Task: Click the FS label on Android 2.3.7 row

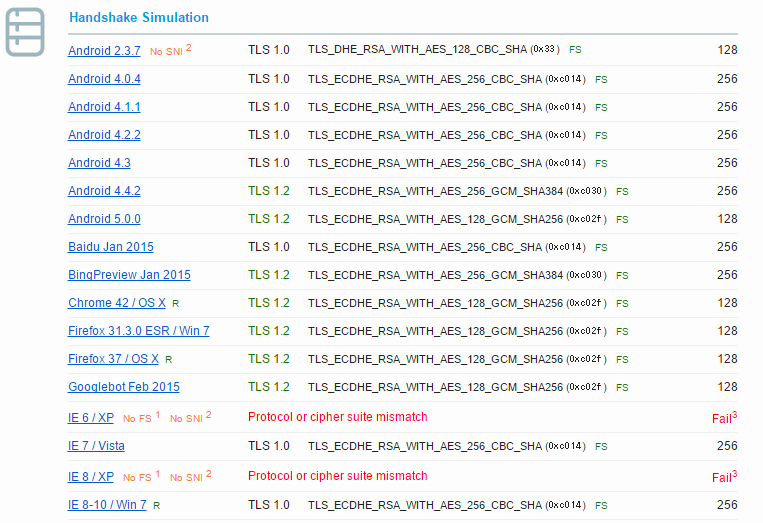Action: point(575,50)
